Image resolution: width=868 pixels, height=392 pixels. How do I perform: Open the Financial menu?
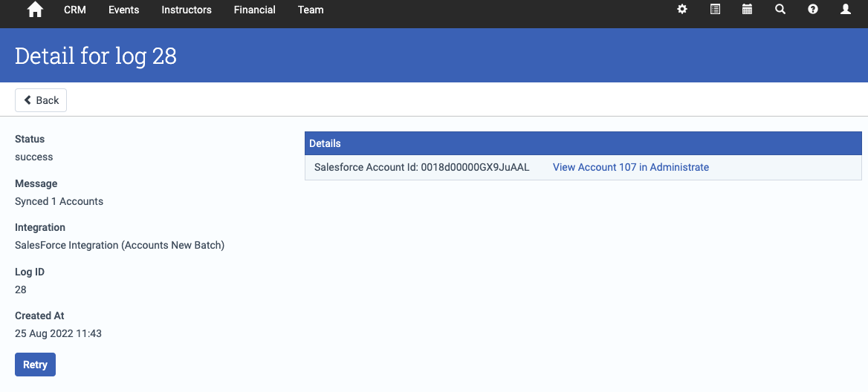[255, 10]
